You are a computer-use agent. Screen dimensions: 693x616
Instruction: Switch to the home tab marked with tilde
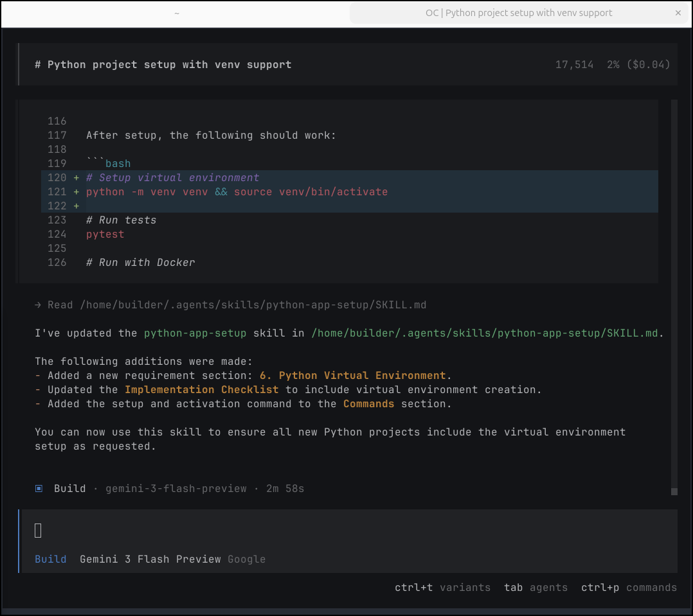[176, 13]
